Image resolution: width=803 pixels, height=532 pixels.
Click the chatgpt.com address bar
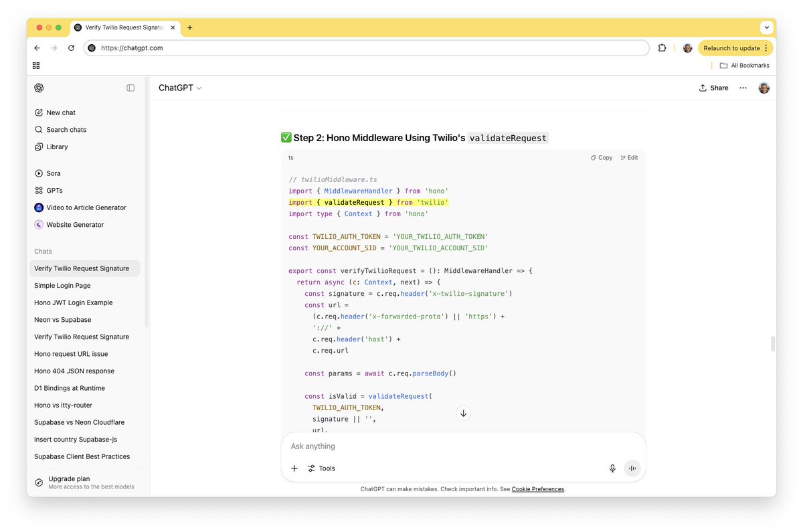366,48
